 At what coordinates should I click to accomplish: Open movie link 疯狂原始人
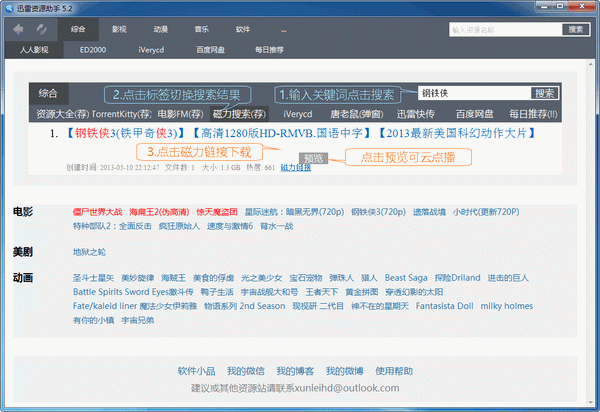point(179,226)
